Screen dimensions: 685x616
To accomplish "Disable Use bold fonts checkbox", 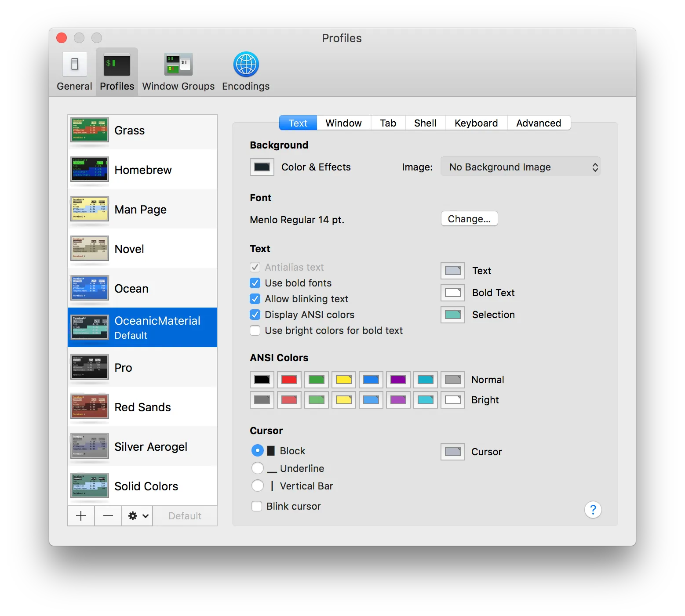I will coord(255,283).
